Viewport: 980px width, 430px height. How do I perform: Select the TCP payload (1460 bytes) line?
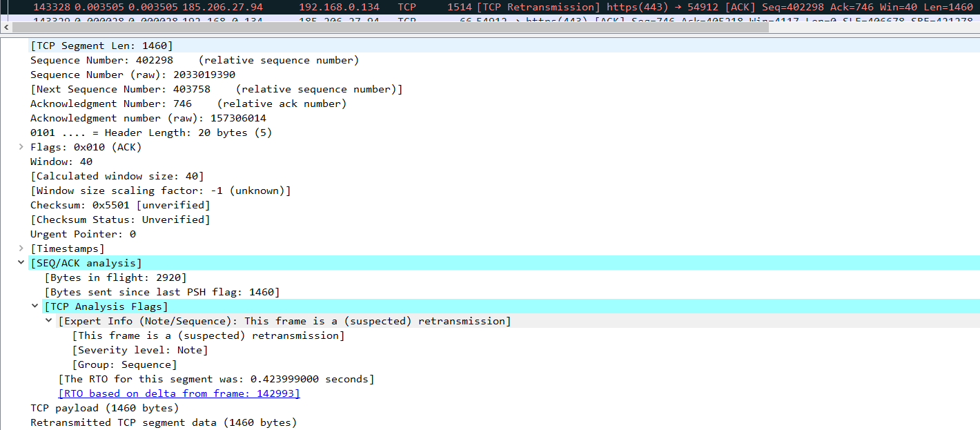[104, 408]
